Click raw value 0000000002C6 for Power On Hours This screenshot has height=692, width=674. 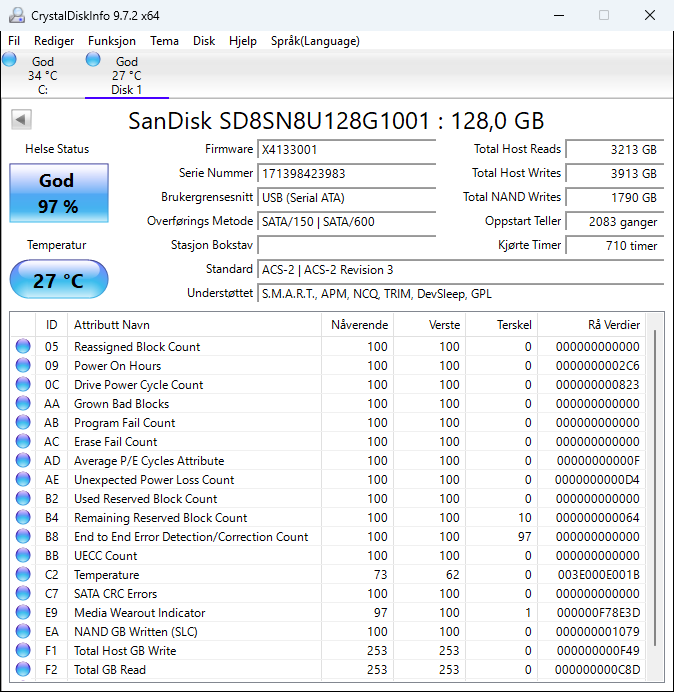click(x=598, y=366)
